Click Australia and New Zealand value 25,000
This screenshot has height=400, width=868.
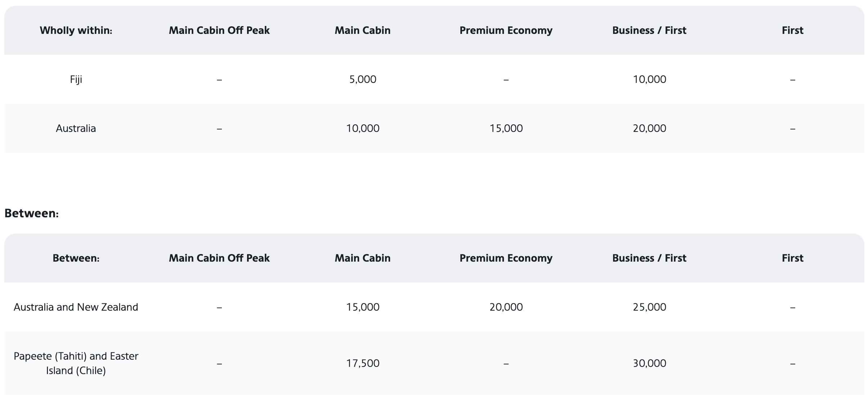click(x=649, y=307)
